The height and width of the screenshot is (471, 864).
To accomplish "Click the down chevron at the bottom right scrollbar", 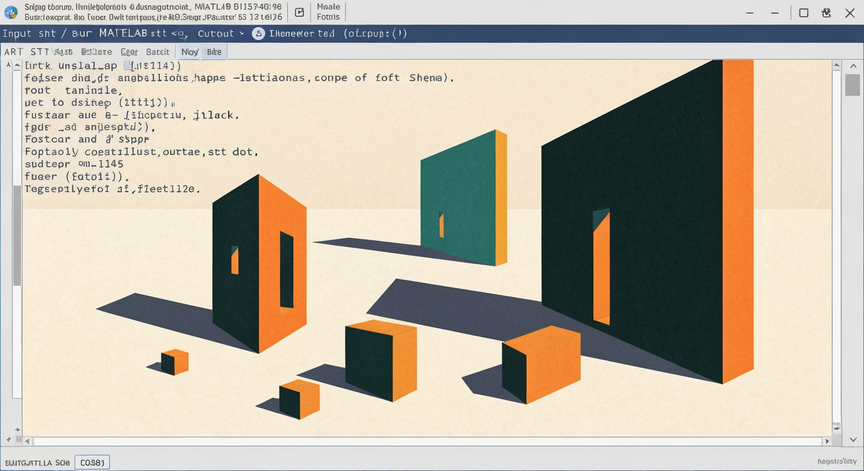I will coord(854,439).
